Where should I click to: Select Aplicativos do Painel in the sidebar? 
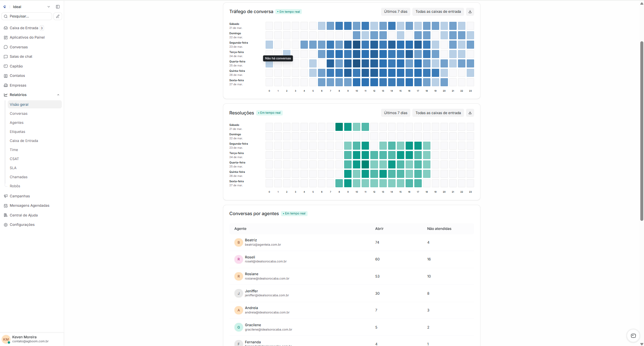(27, 37)
